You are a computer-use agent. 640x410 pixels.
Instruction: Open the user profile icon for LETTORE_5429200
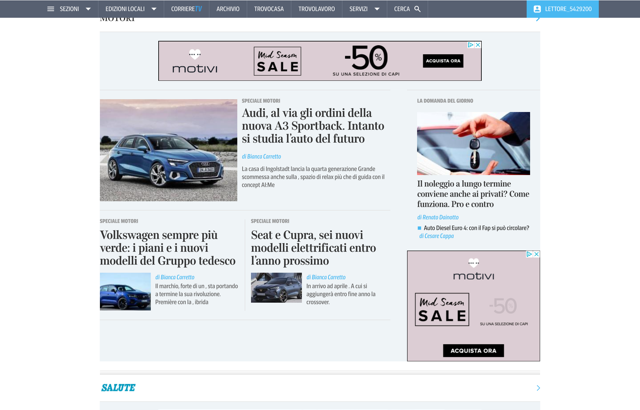click(x=537, y=9)
